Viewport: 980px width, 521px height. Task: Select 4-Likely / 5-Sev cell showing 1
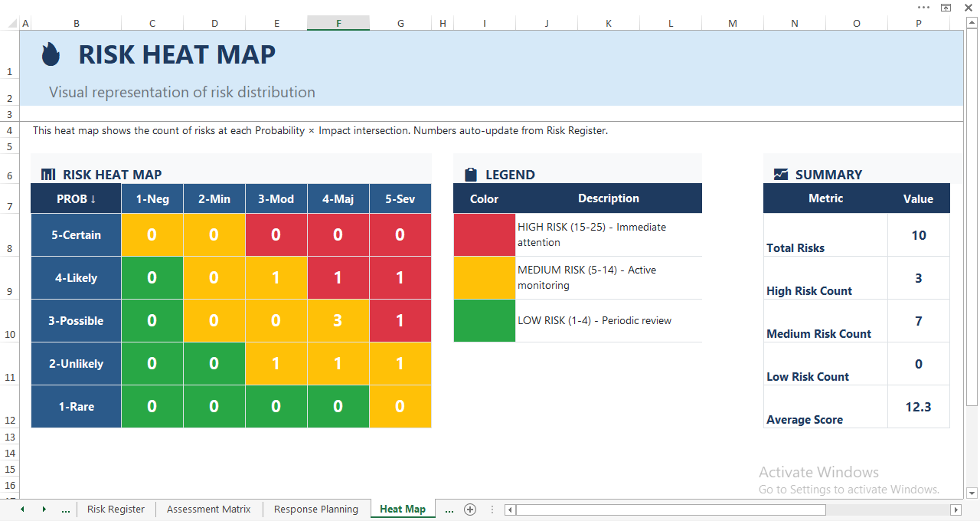pyautogui.click(x=400, y=278)
